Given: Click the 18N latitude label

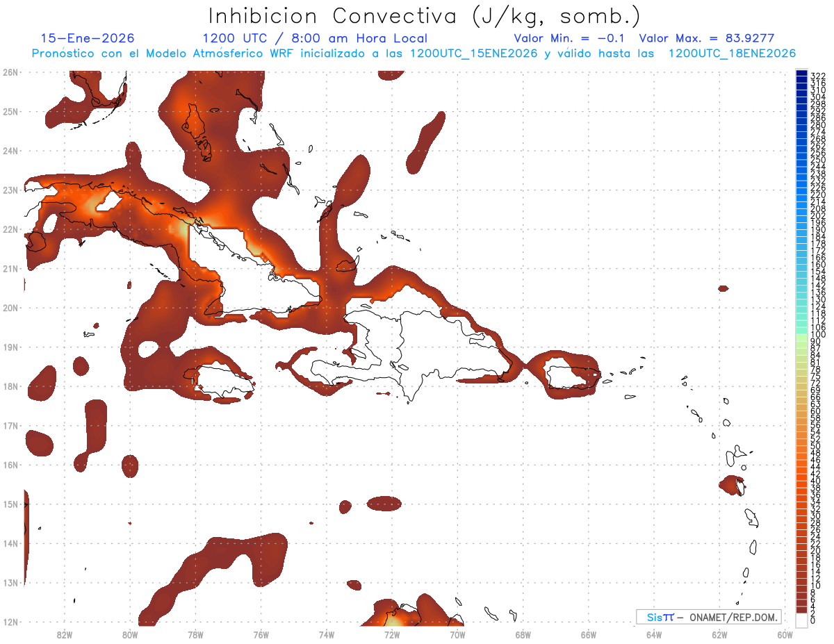Looking at the screenshot, I should pyautogui.click(x=10, y=386).
